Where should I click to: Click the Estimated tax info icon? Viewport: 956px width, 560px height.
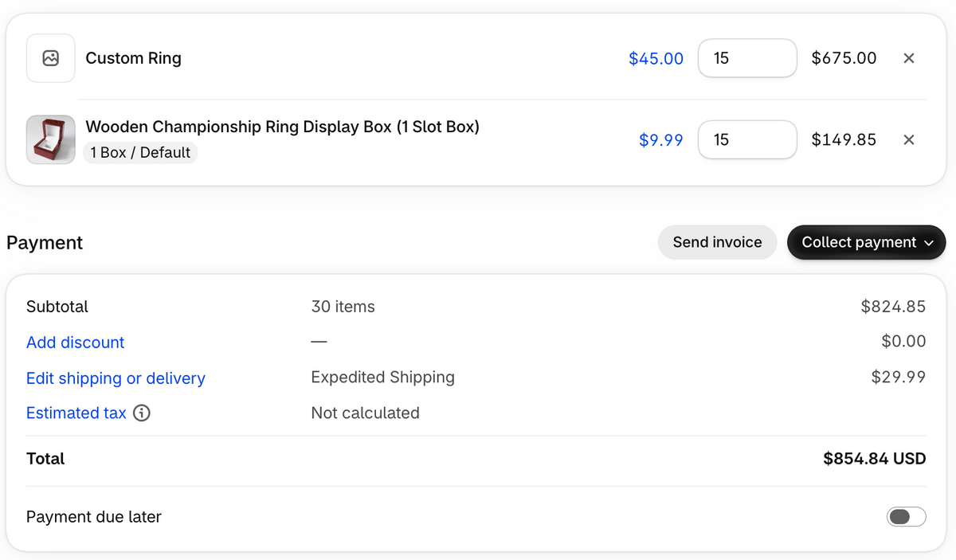pyautogui.click(x=142, y=413)
